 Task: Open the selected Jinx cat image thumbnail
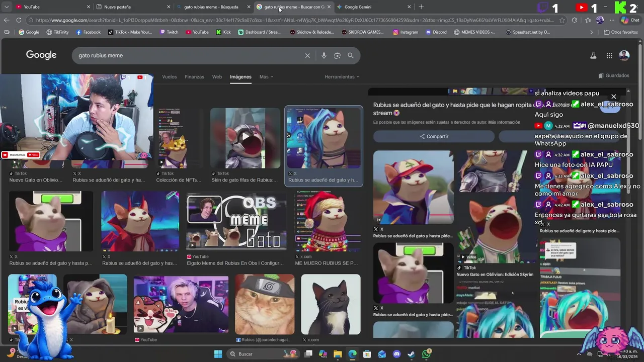tap(324, 138)
